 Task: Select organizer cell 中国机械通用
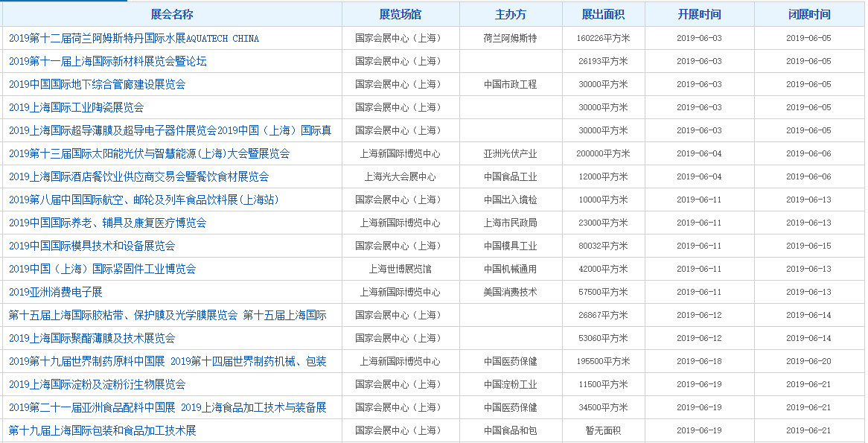pyautogui.click(x=511, y=269)
